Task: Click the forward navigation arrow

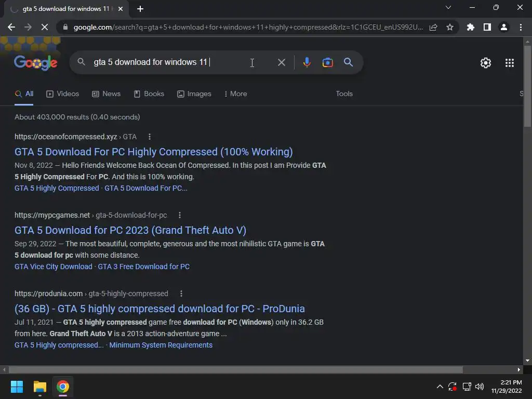Action: (x=28, y=27)
